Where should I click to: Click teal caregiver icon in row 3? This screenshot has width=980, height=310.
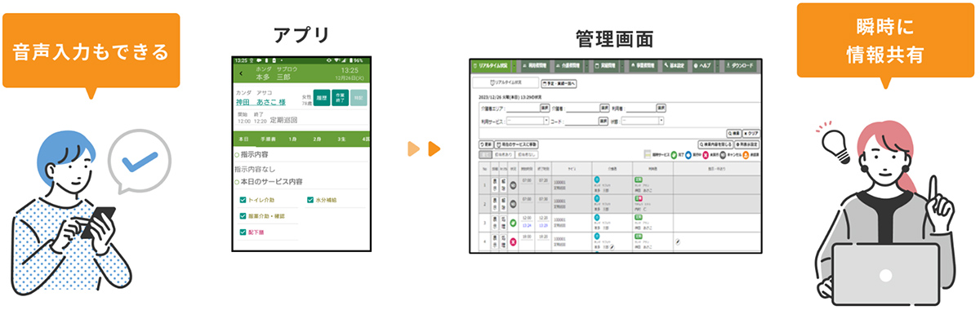597,216
